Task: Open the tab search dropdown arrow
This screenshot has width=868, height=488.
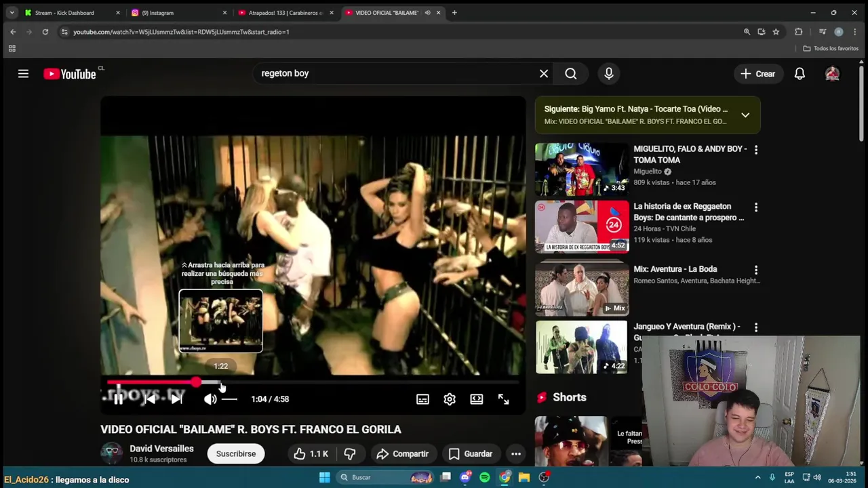Action: [12, 13]
